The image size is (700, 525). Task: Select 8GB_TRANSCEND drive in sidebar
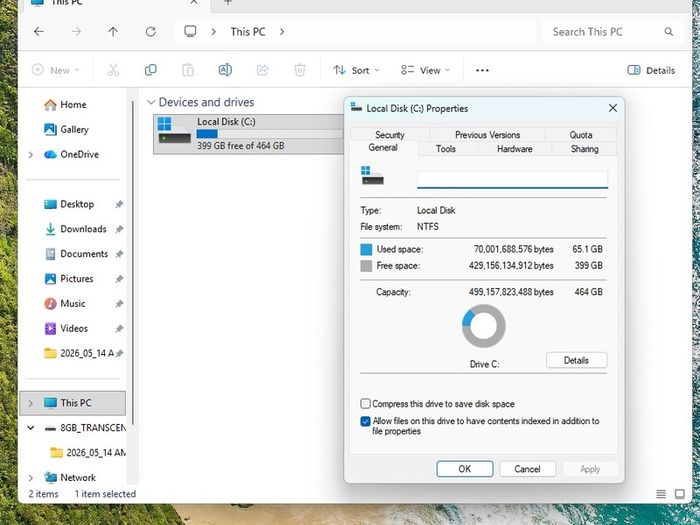85,428
